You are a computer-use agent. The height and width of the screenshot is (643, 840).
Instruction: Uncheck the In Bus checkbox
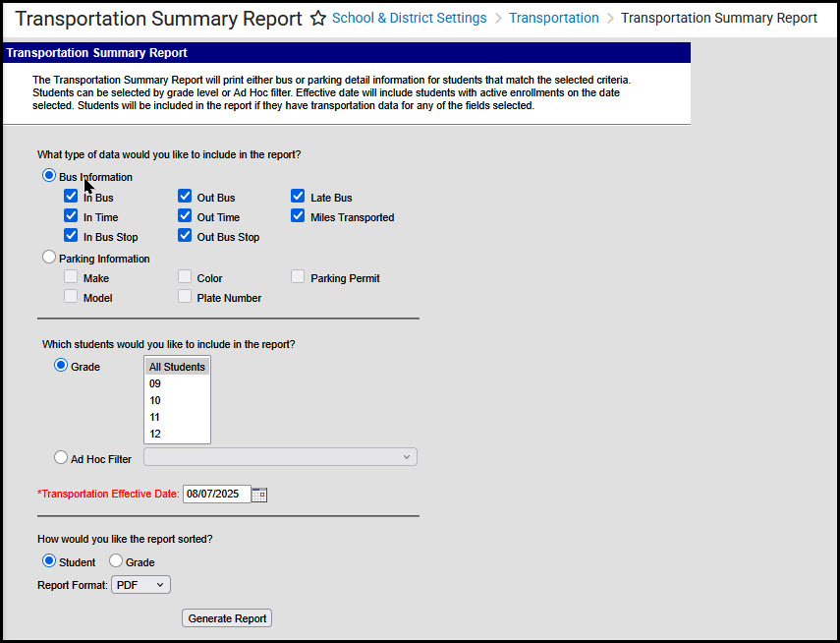click(71, 196)
